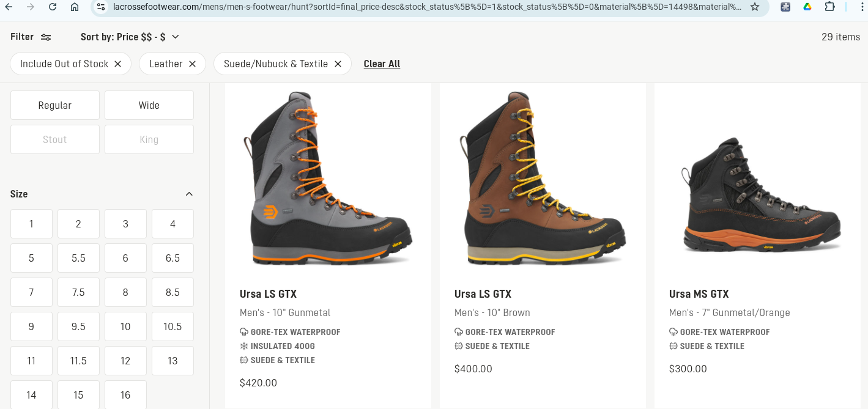868x409 pixels.
Task: Bookmark this page with the star icon
Action: tap(755, 7)
